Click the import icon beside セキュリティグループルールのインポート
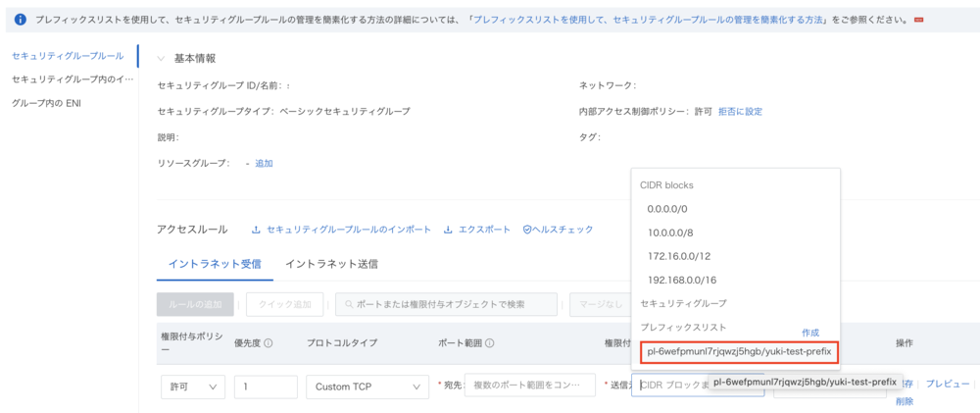980x413 pixels. pos(256,230)
